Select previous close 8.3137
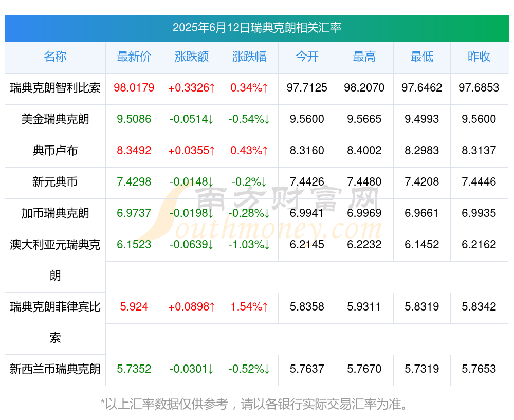This screenshot has height=420, width=514. [x=479, y=151]
